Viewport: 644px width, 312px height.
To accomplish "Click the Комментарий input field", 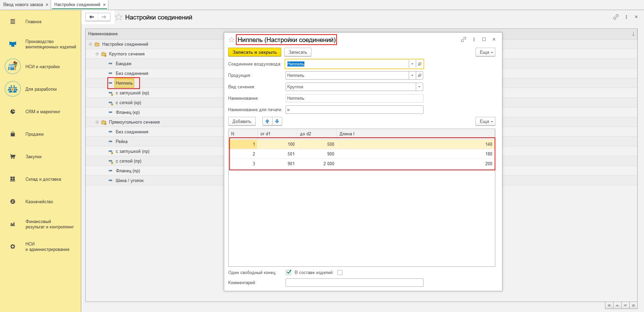I will 354,283.
